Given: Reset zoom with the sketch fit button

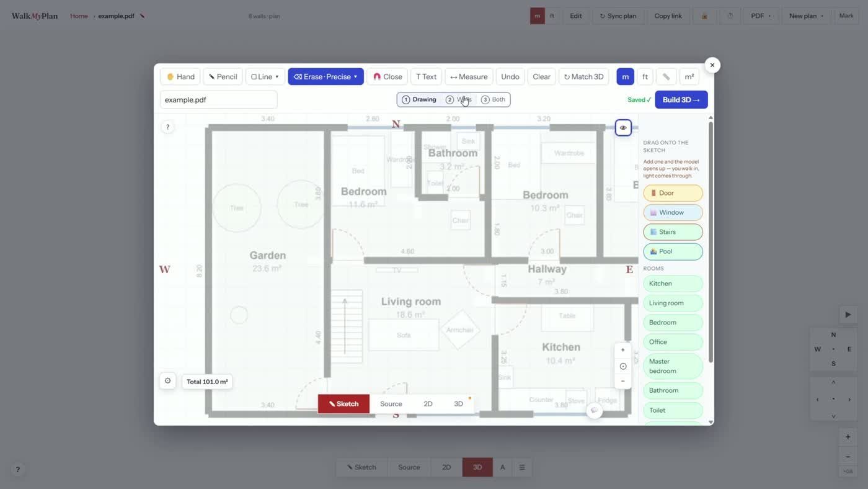Looking at the screenshot, I should coord(623,366).
